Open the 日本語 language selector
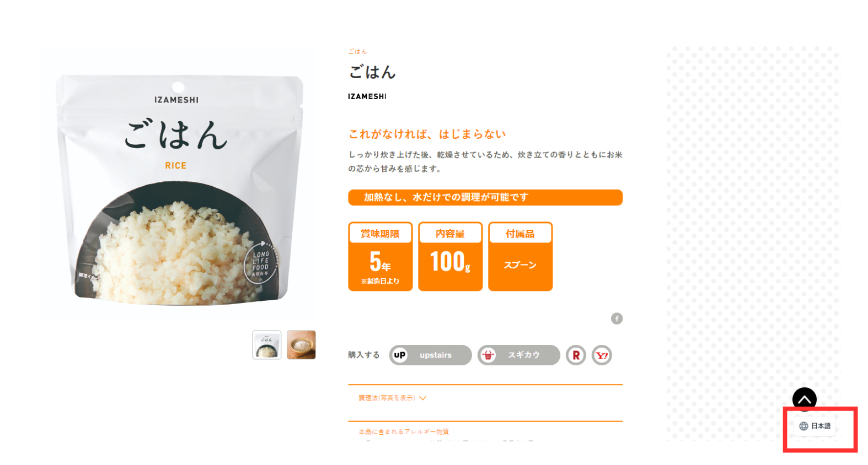 tap(815, 426)
